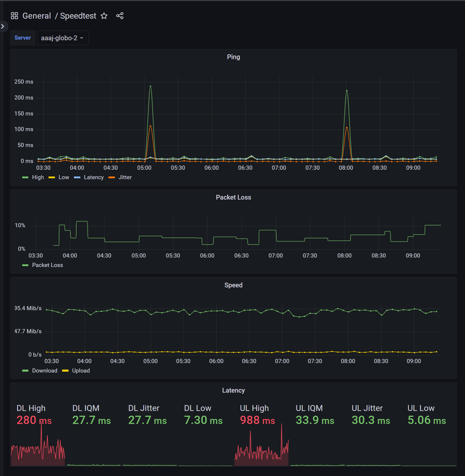Open the Latency panel title menu

click(233, 390)
